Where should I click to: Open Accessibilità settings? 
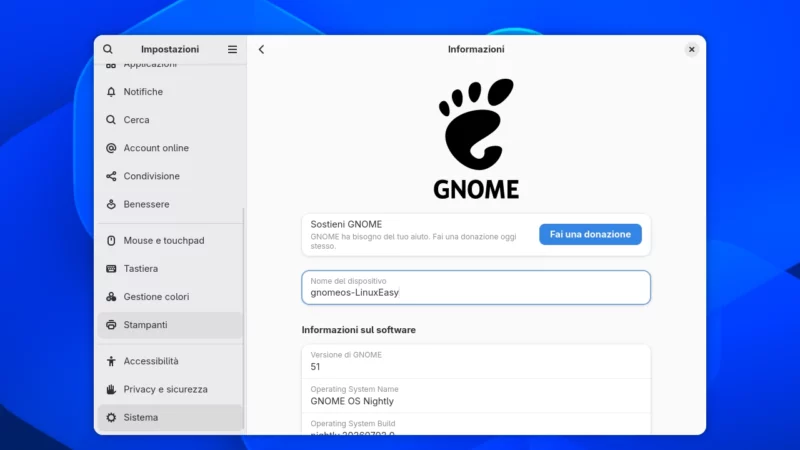click(x=169, y=361)
